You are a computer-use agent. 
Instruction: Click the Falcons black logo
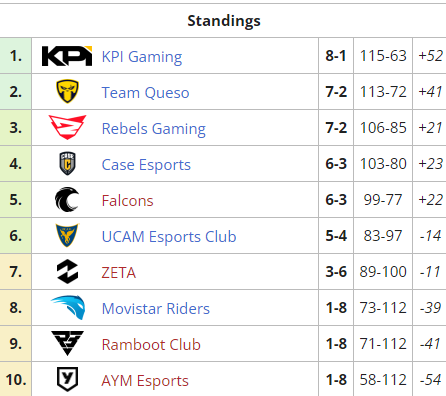[x=67, y=199]
